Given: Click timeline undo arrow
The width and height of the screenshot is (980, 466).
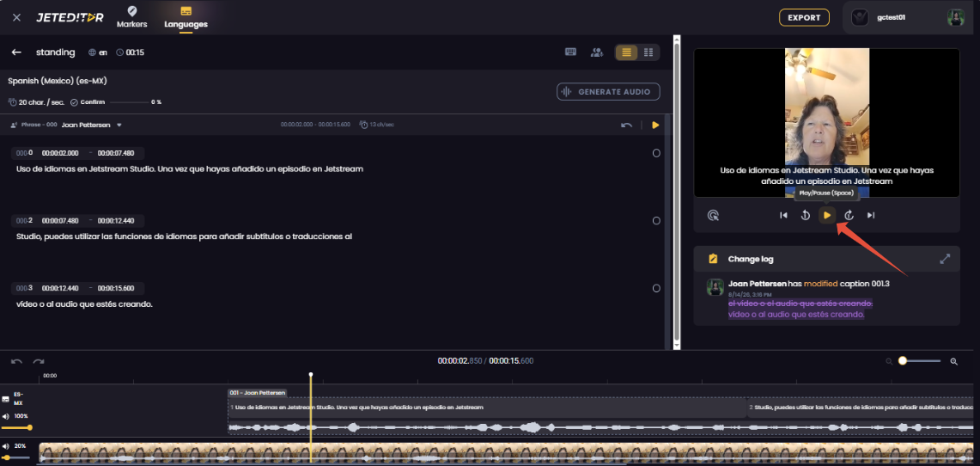Looking at the screenshot, I should point(17,362).
